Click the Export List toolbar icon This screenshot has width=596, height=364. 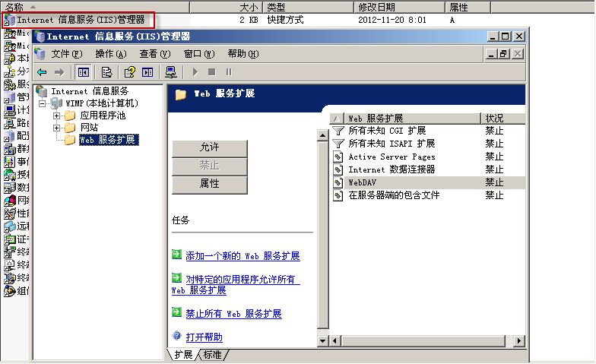(107, 72)
